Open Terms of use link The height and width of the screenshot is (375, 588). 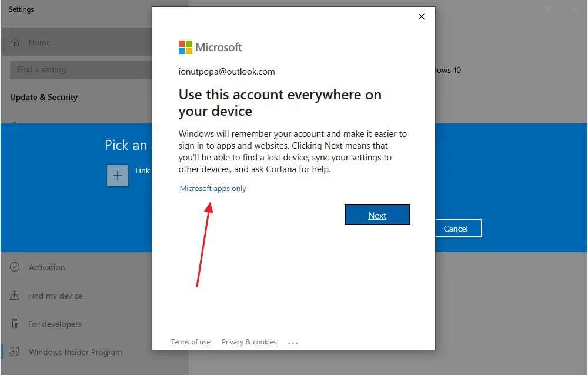(x=191, y=342)
